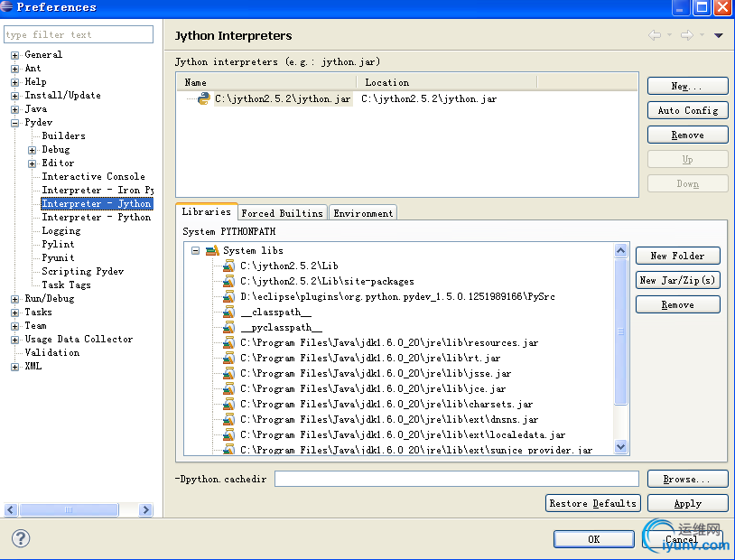The height and width of the screenshot is (560, 735).
Task: Collapse the System libs tree node
Action: (195, 250)
